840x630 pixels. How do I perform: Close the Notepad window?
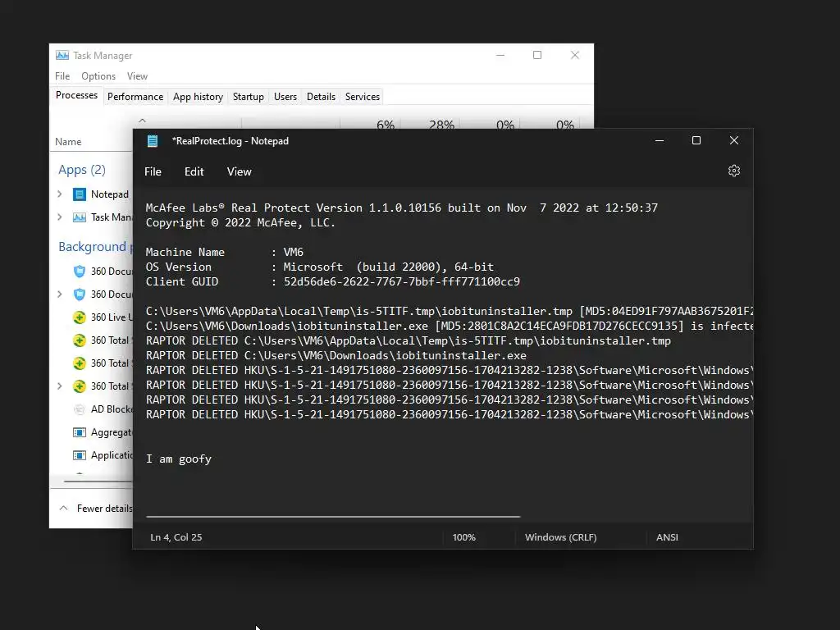(x=734, y=140)
